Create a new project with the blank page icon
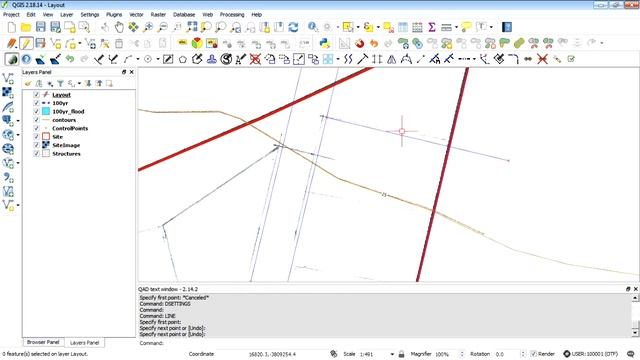 pos(12,27)
